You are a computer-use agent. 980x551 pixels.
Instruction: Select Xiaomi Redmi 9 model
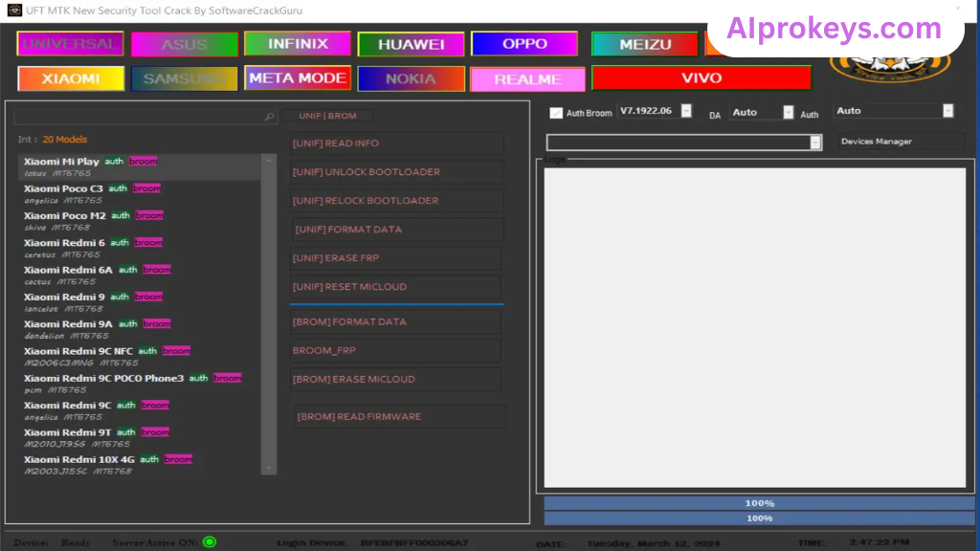(139, 302)
